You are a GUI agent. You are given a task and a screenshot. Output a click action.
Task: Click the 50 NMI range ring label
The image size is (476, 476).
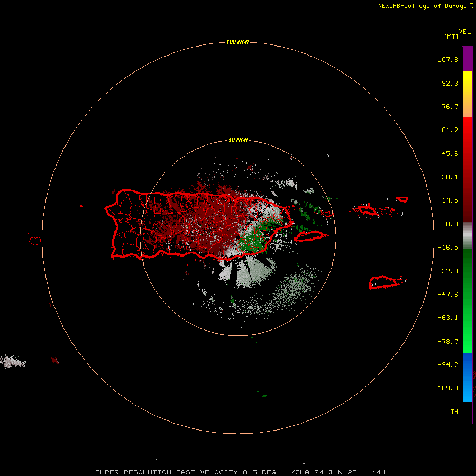pos(238,140)
